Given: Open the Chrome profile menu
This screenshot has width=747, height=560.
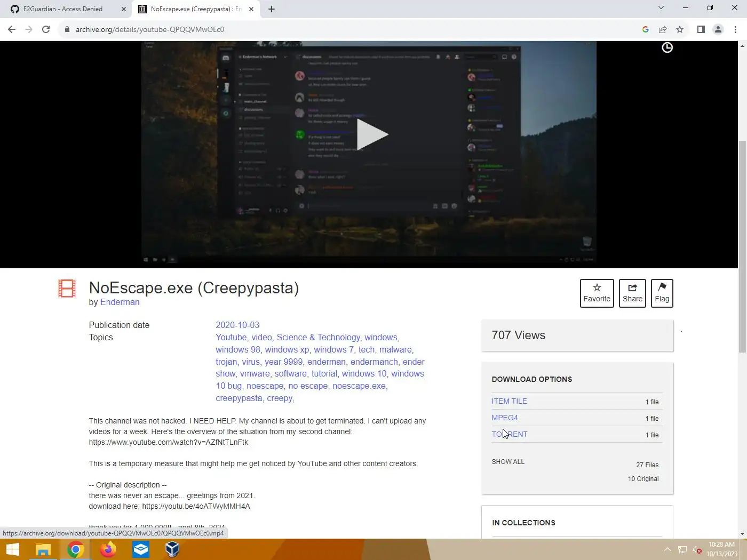Looking at the screenshot, I should point(718,29).
